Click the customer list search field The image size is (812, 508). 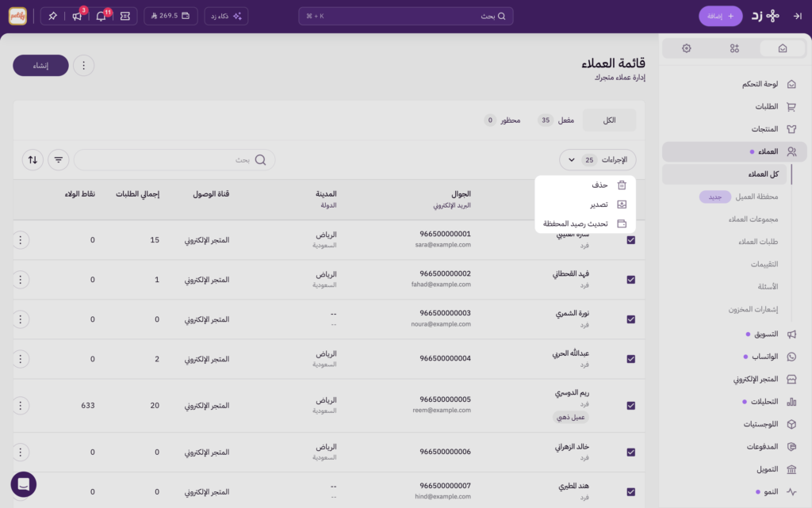tap(174, 160)
